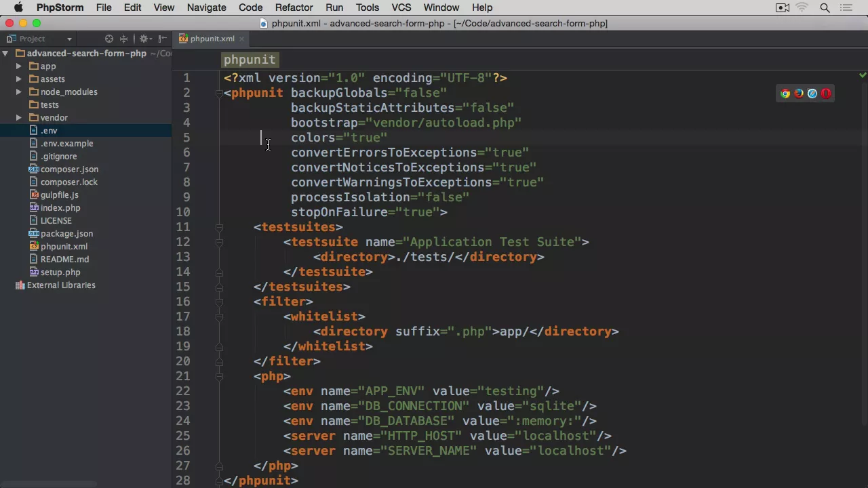Image resolution: width=868 pixels, height=488 pixels.
Task: Collapse advanced-search-form-php root folder
Action: tap(5, 54)
